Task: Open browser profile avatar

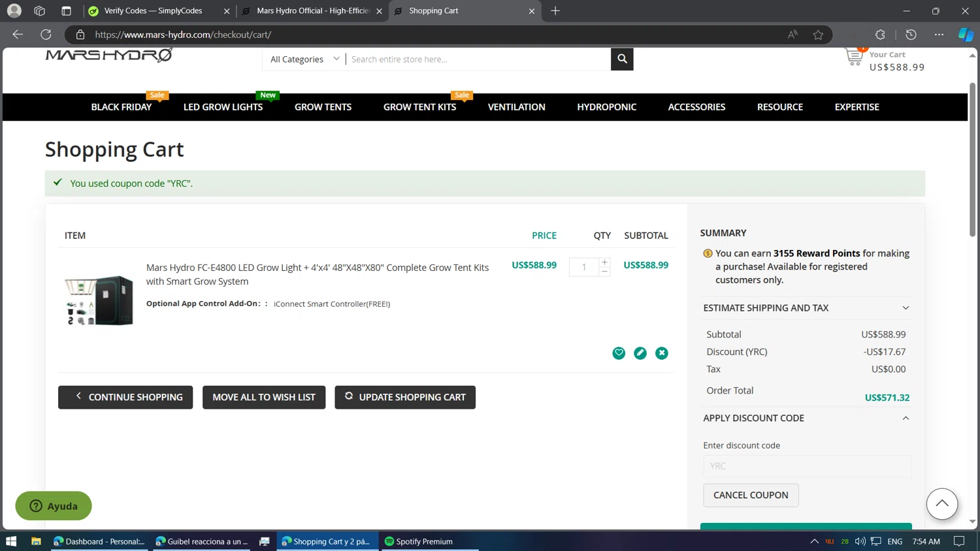Action: pyautogui.click(x=14, y=10)
